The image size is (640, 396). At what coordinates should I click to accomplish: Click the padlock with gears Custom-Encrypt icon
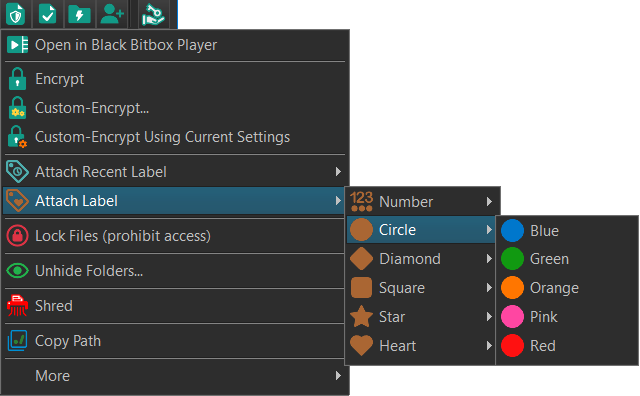point(18,108)
